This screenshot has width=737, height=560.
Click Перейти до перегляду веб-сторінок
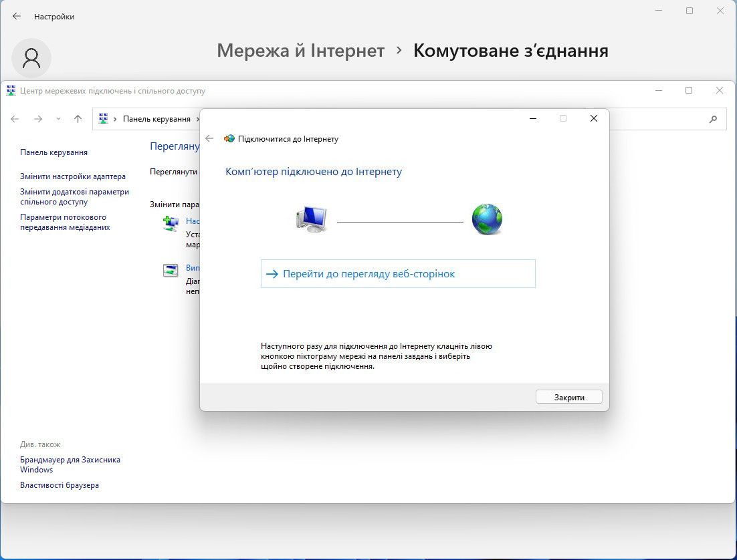point(398,273)
